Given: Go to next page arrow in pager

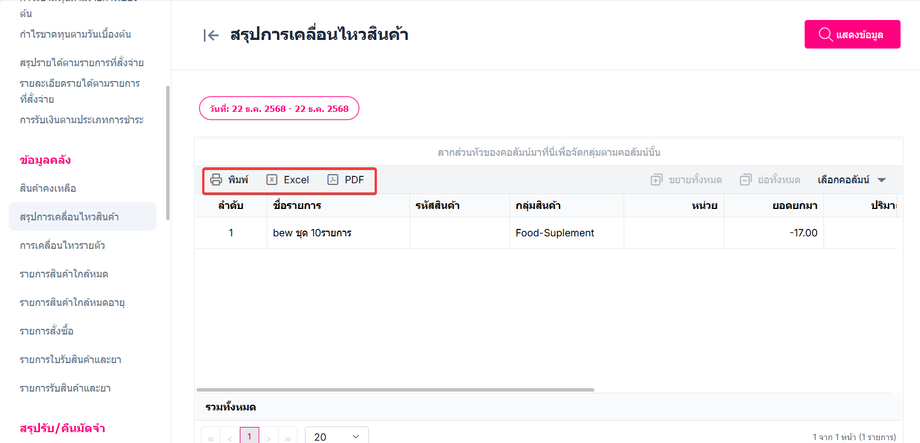Looking at the screenshot, I should [268, 438].
